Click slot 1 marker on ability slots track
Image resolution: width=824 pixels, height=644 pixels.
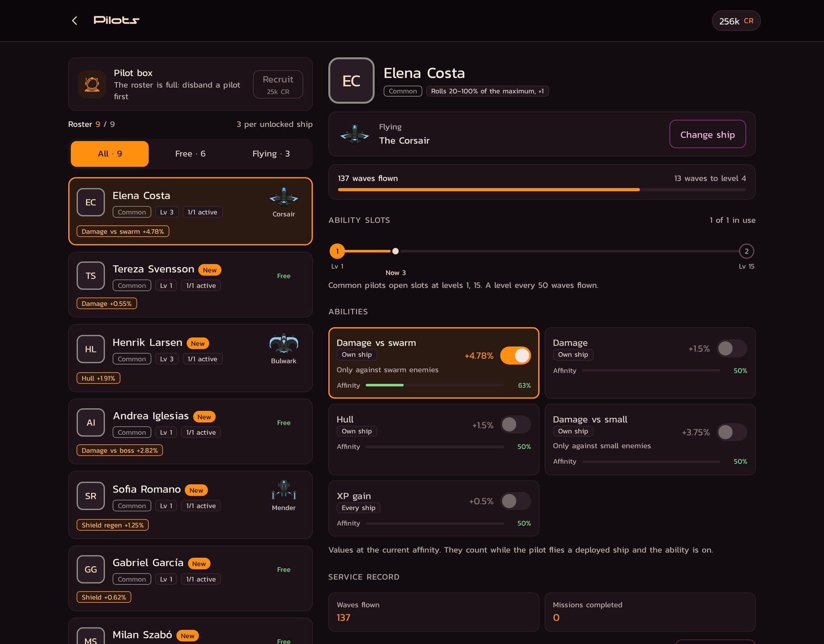337,251
